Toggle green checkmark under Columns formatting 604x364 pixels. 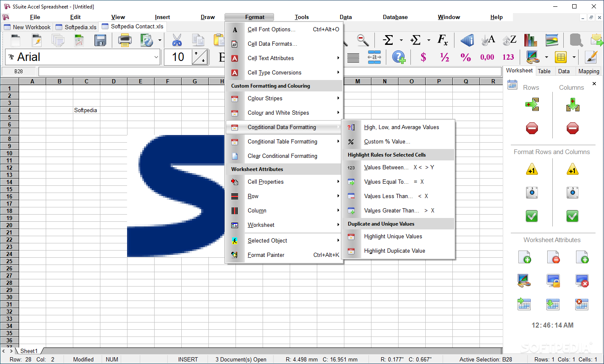(x=572, y=216)
